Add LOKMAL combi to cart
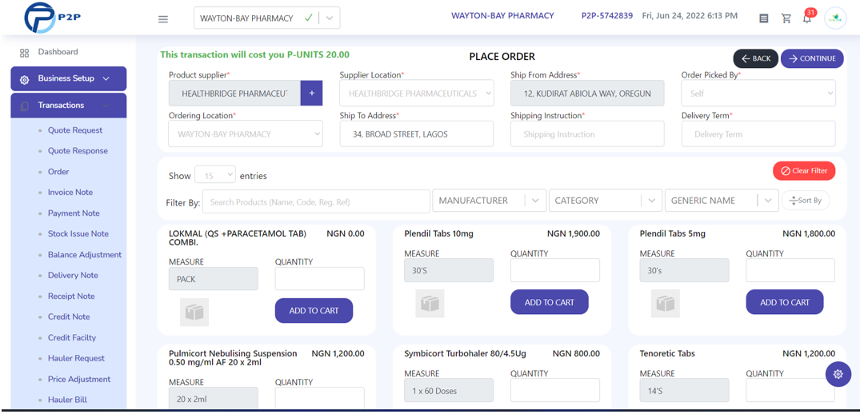The height and width of the screenshot is (414, 868). [314, 311]
